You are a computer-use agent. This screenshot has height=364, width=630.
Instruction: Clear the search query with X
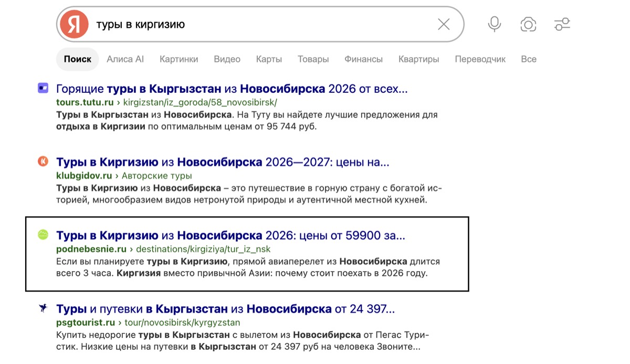[444, 24]
